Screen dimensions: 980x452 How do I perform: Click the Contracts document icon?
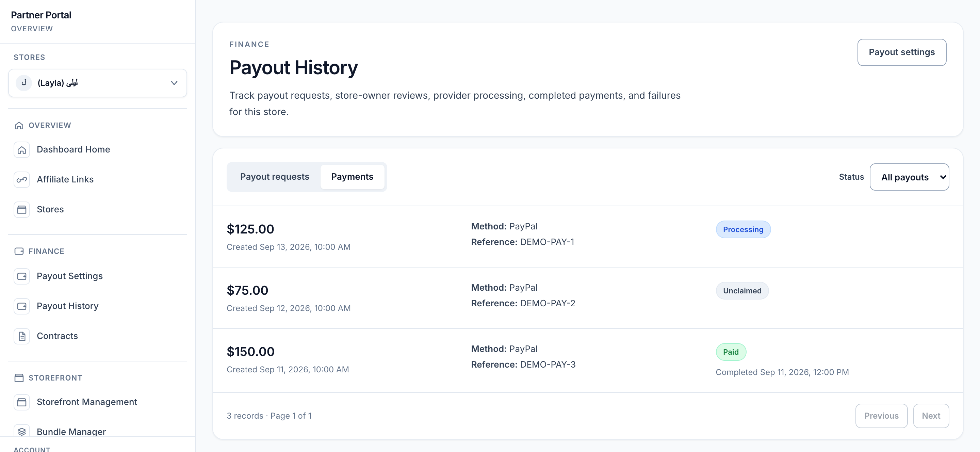pos(22,336)
